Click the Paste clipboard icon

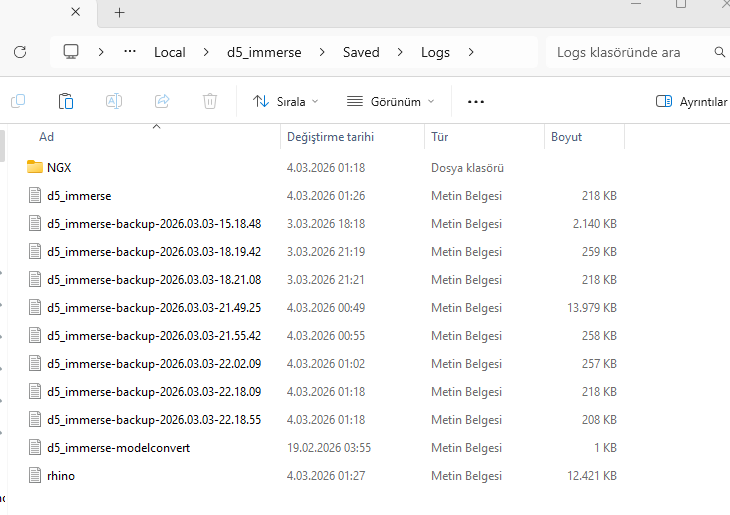pos(66,101)
